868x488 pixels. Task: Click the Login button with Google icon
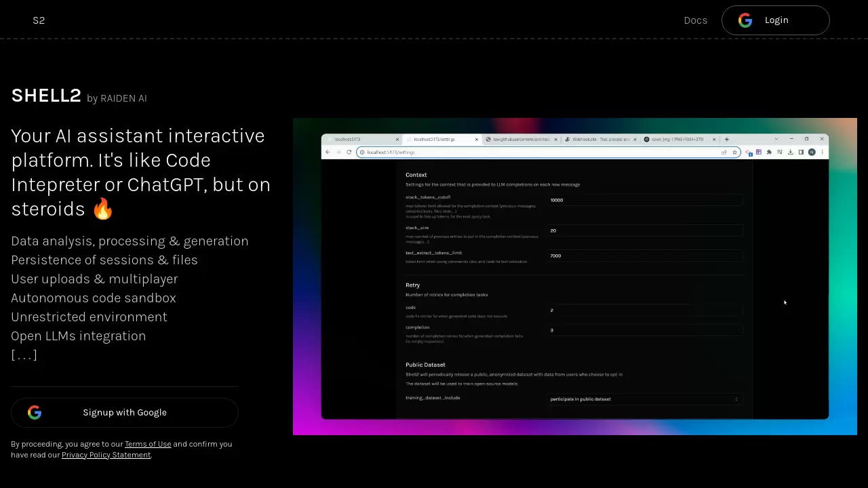776,20
